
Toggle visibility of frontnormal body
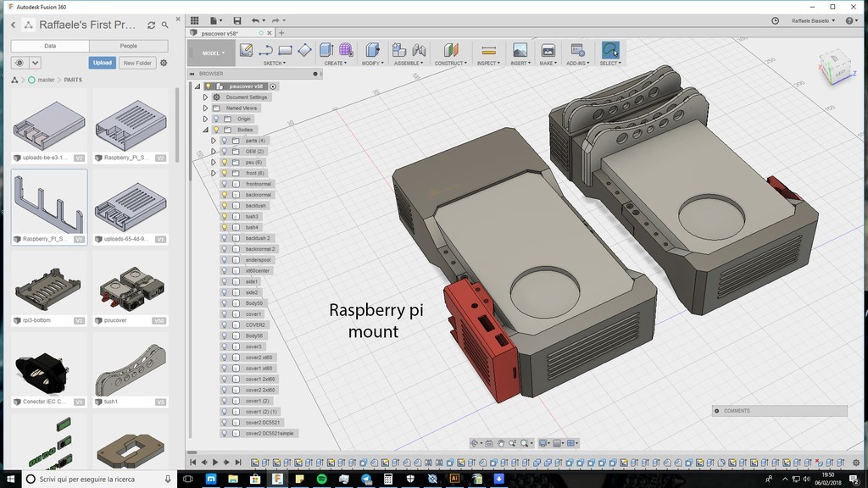tap(224, 184)
